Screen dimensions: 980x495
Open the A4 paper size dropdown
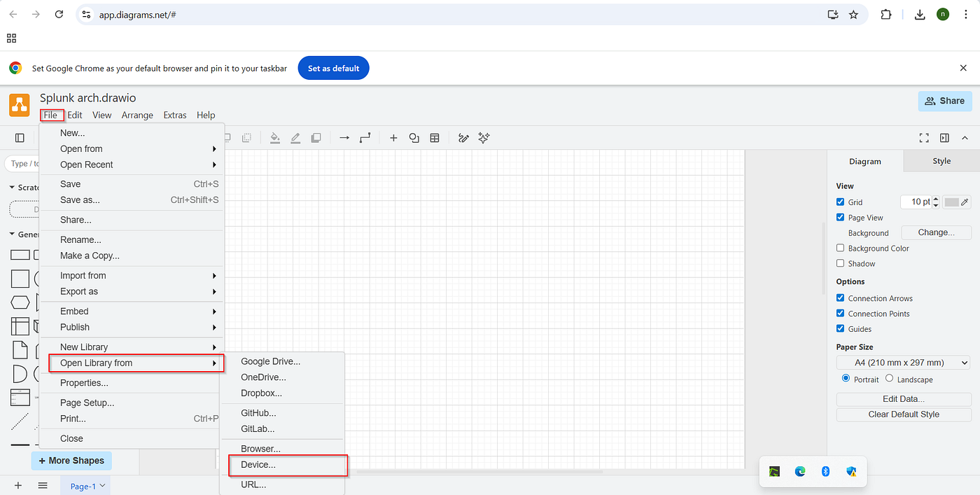(x=903, y=363)
